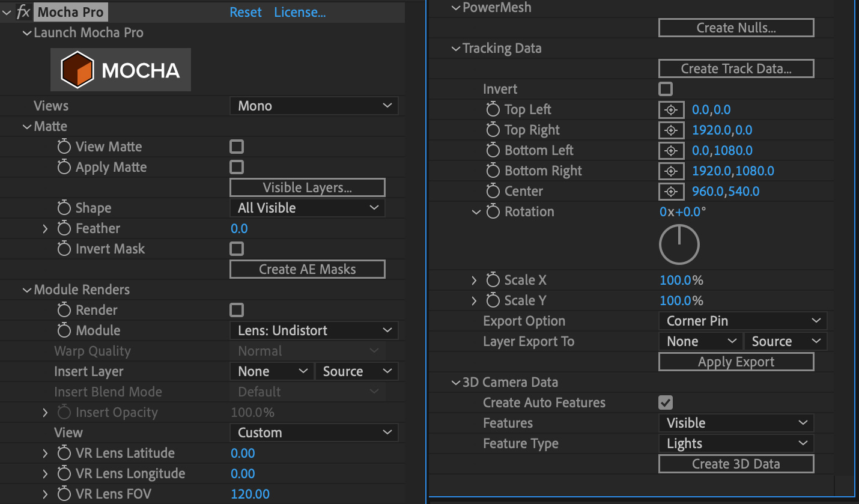The image size is (859, 504).
Task: Click the Create AE Masks button
Action: [308, 269]
